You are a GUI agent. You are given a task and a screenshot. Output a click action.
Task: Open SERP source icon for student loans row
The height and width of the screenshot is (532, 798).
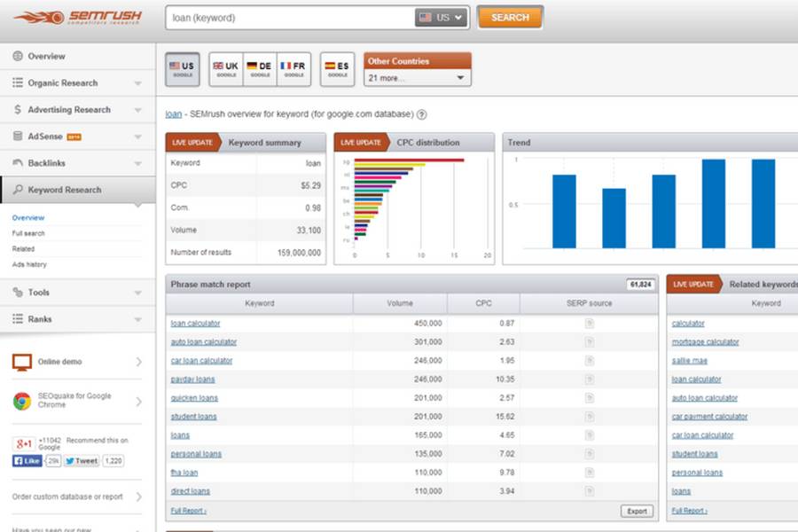[x=590, y=417]
